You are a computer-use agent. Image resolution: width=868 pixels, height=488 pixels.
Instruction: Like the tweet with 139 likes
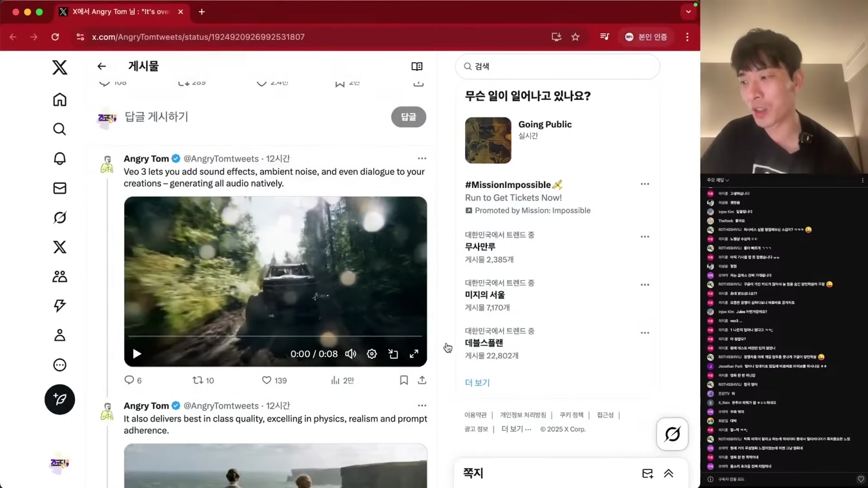pyautogui.click(x=274, y=380)
